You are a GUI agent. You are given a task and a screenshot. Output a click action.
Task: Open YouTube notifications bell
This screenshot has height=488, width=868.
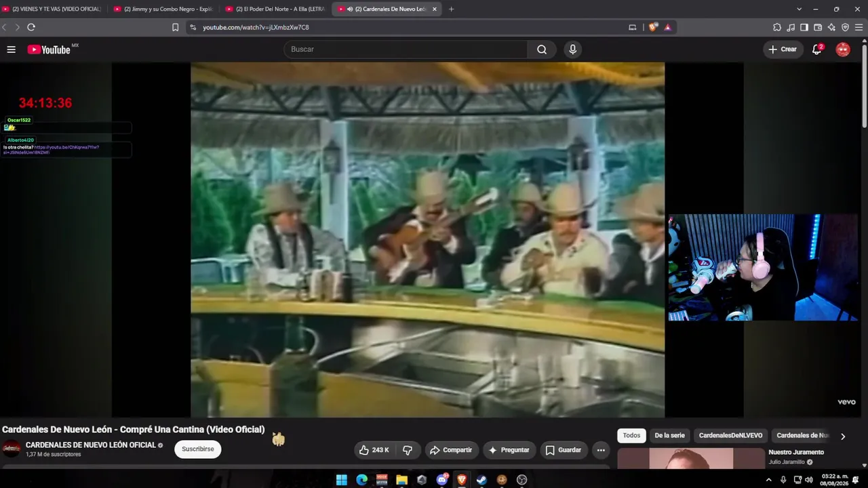point(817,49)
